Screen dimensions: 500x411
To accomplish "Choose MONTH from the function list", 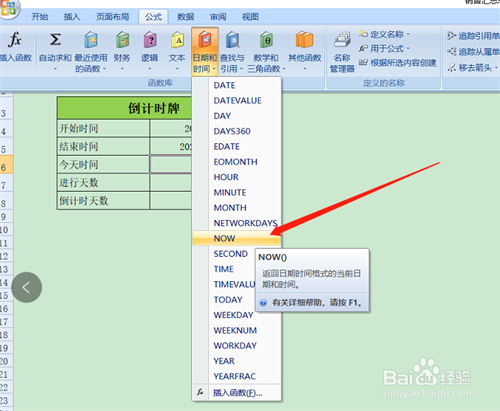I will 237,208.
